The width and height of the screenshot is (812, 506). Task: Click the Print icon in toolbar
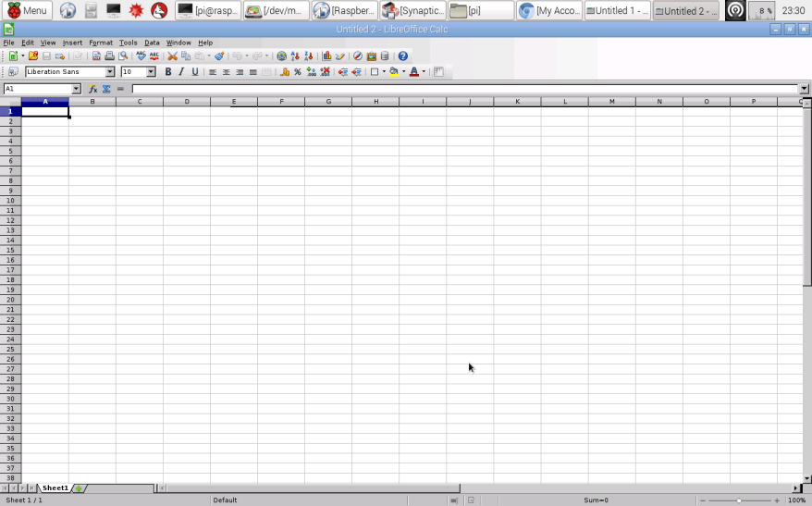109,56
